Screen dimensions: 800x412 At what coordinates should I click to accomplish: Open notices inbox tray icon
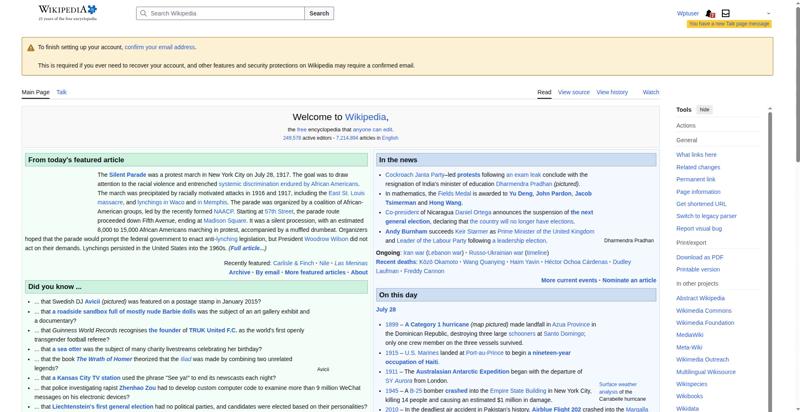coord(726,13)
